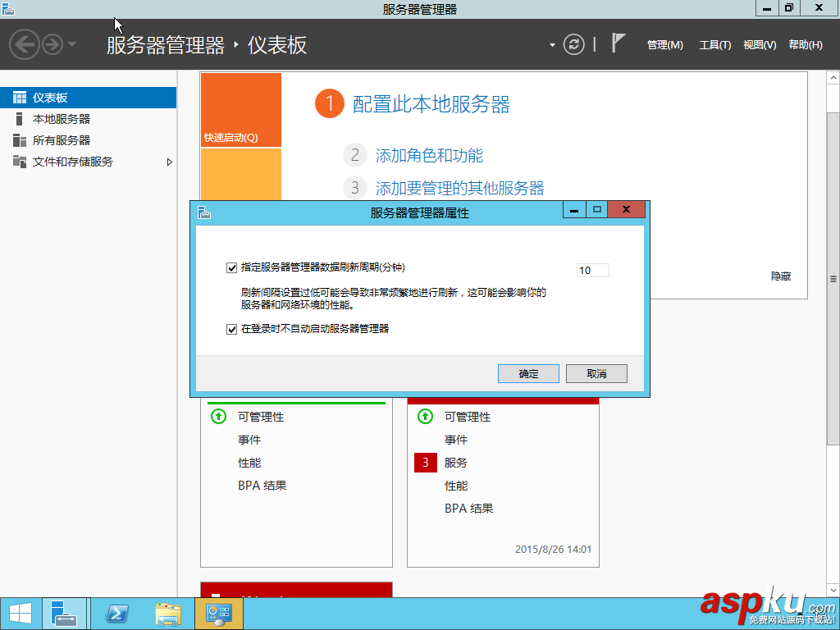840x630 pixels.
Task: Open 服务 in the right server tile
Action: (456, 463)
